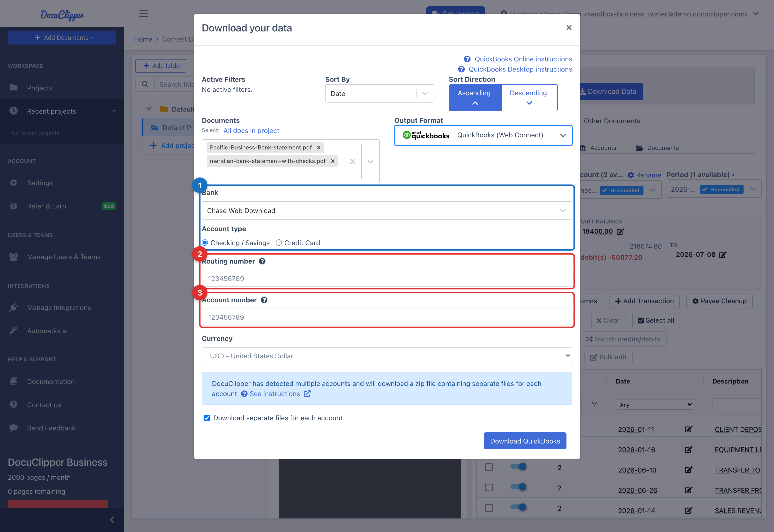Expand the Documents multi-select dropdown arrow
774x532 pixels.
click(371, 162)
